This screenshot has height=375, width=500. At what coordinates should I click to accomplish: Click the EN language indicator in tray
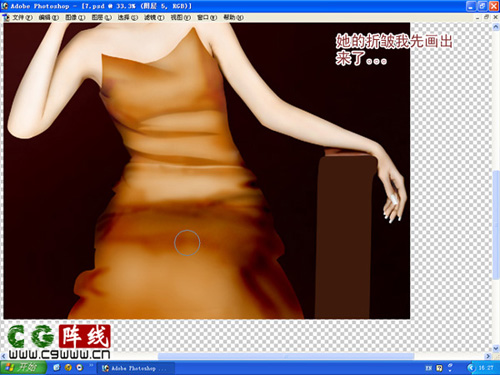tap(429, 368)
